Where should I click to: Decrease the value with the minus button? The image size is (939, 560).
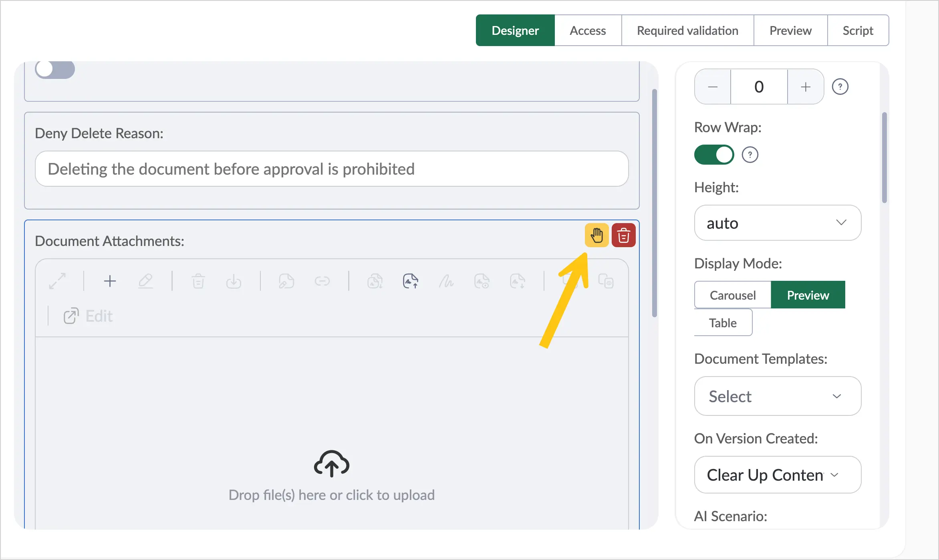[x=713, y=87]
